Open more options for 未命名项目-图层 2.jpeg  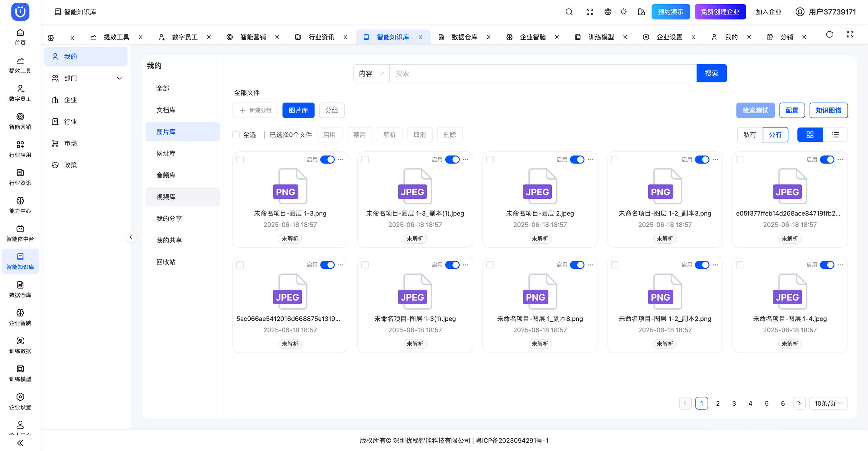click(590, 160)
